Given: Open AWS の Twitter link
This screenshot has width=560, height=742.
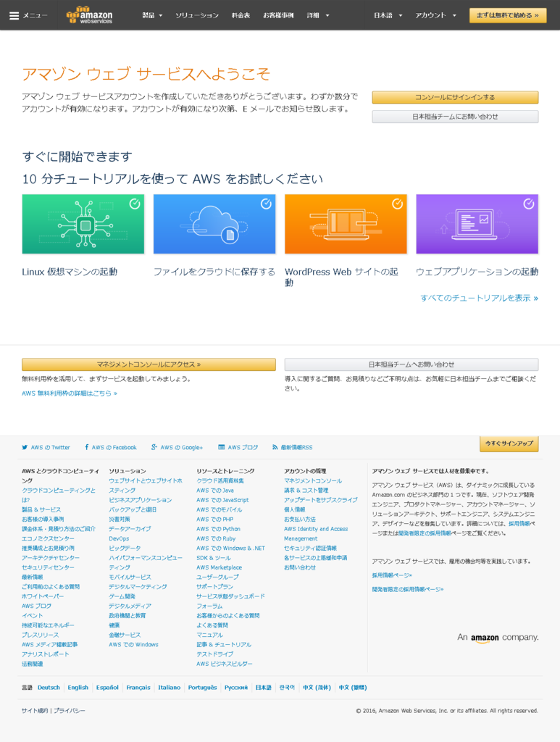Looking at the screenshot, I should coord(50,447).
